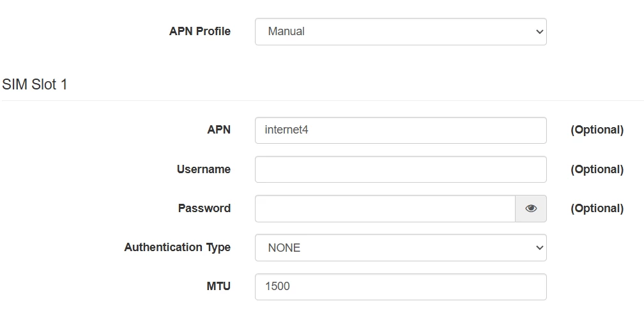Click the Optional hint beside APN field
This screenshot has height=315, width=644.
[x=597, y=130]
